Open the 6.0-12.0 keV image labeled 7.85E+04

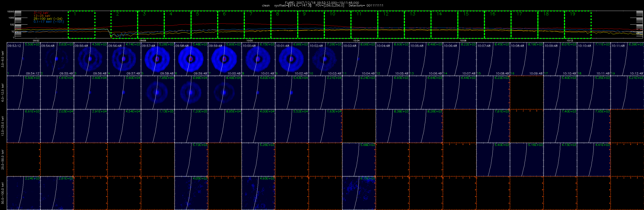[x=158, y=92]
